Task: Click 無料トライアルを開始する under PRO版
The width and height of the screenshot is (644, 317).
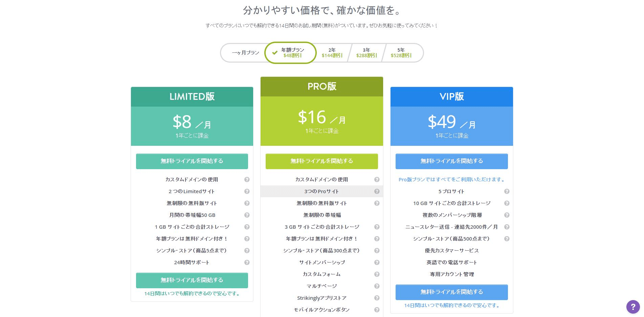Action: (x=321, y=161)
